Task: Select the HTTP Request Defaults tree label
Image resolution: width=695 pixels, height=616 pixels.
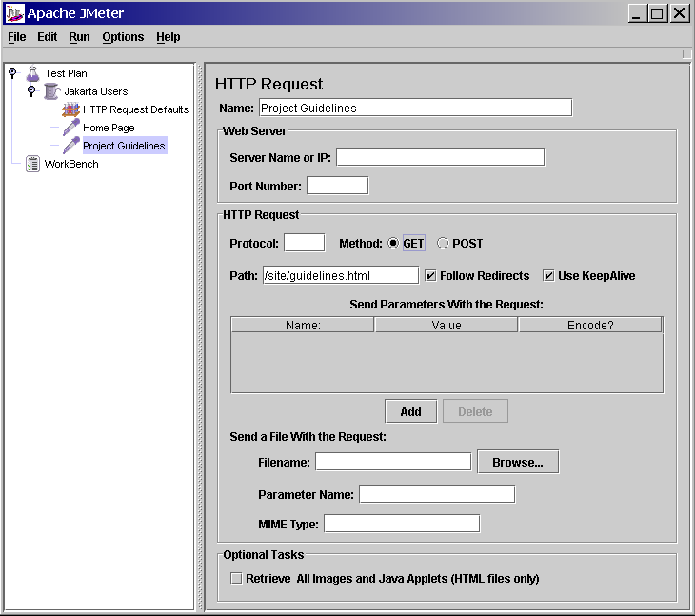Action: (x=135, y=109)
